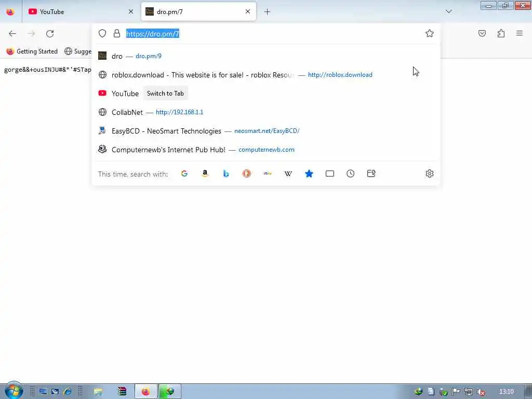Close the dro.pm/7 tab
Image resolution: width=532 pixels, height=399 pixels.
(248, 11)
